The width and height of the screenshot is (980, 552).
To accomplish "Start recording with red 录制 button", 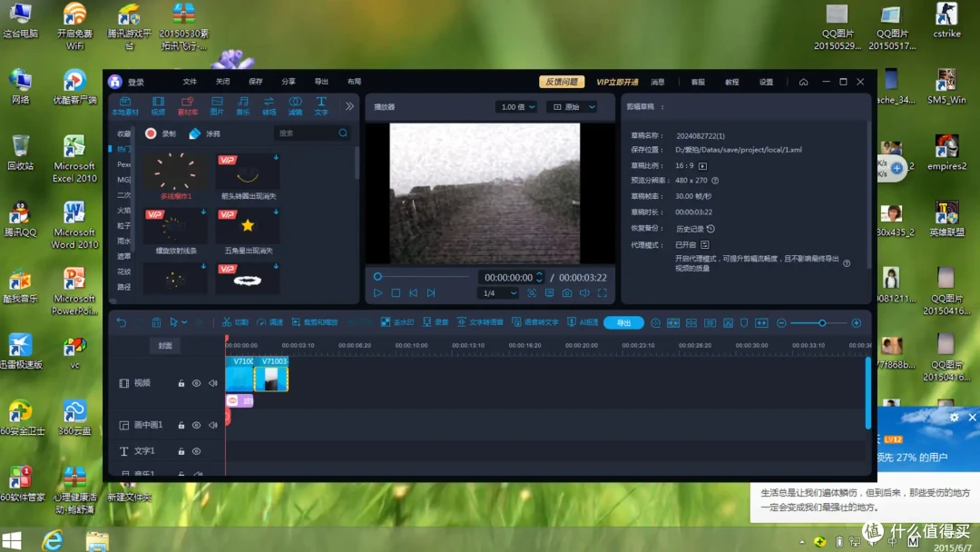I will point(161,133).
